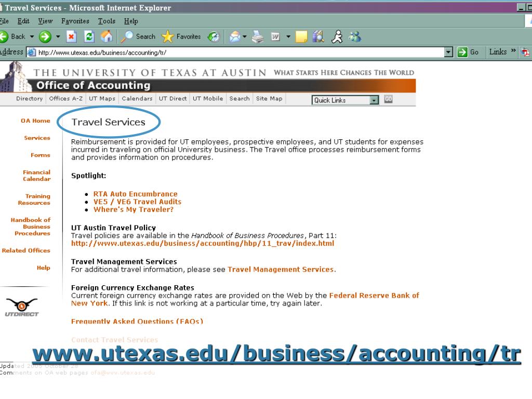This screenshot has height=399, width=532.
Task: Refresh the page using toolbar icon
Action: (x=89, y=36)
